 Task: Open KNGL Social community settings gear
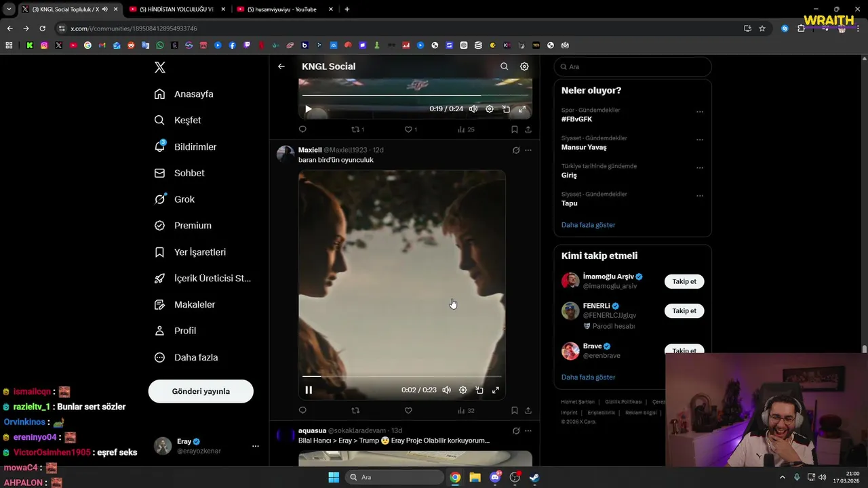coord(524,66)
